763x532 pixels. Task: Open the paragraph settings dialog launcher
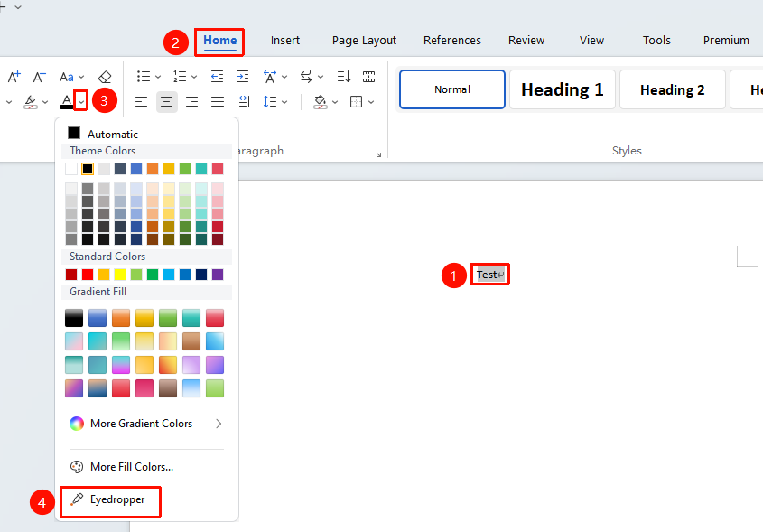coord(378,154)
